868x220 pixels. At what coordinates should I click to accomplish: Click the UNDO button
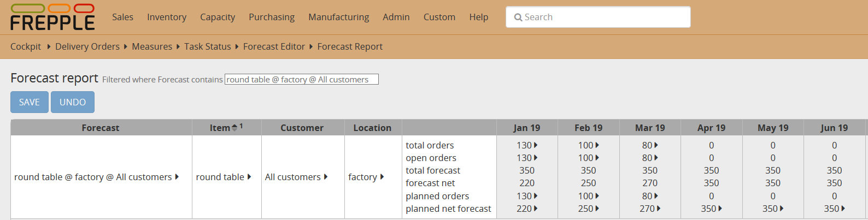tap(73, 102)
